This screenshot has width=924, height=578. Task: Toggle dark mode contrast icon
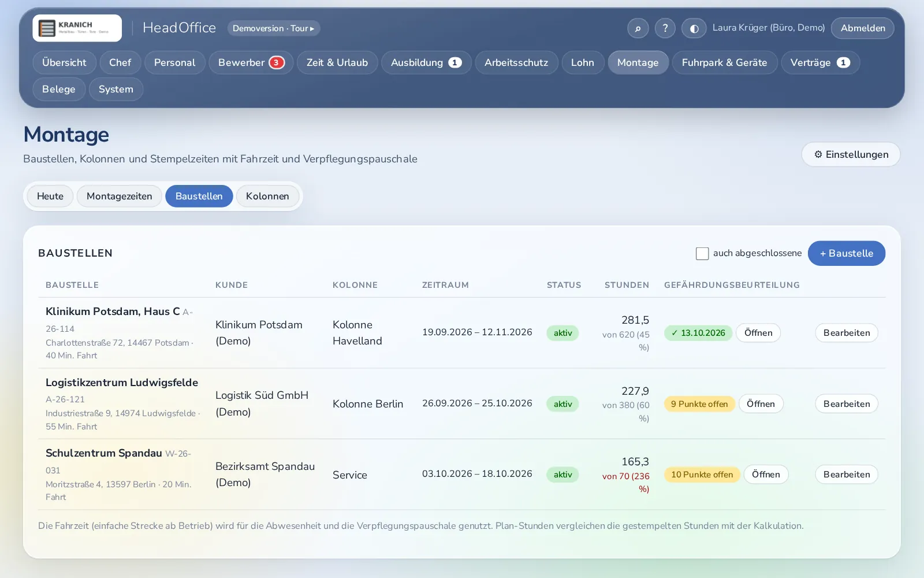[x=694, y=28]
